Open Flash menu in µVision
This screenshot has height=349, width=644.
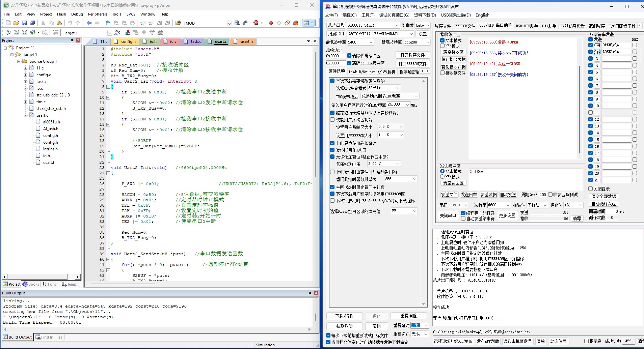coord(61,14)
